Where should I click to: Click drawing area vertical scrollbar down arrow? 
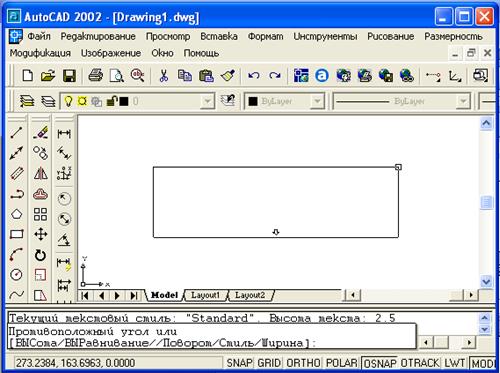(x=486, y=282)
